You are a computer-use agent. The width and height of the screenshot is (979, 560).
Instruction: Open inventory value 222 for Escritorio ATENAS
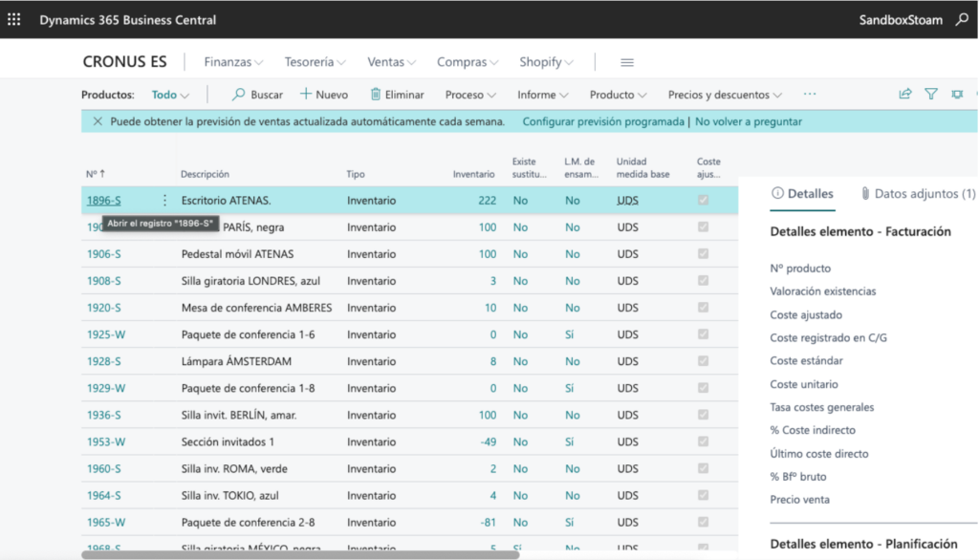487,201
